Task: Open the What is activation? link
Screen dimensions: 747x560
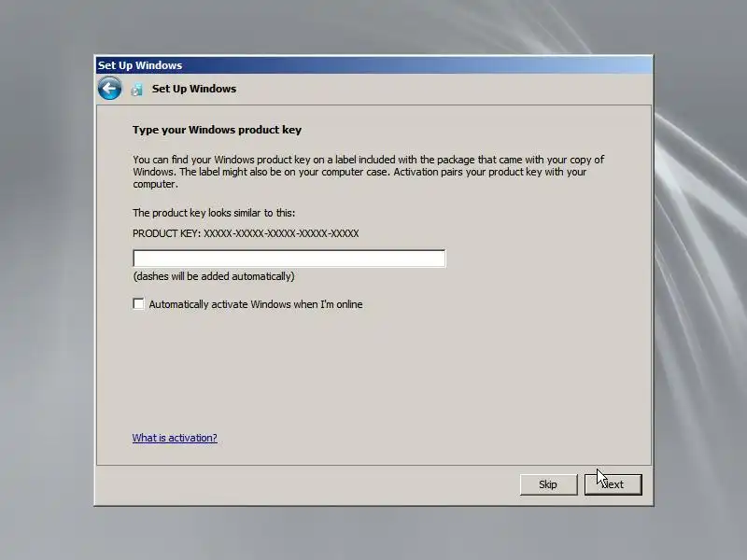Action: click(x=175, y=438)
